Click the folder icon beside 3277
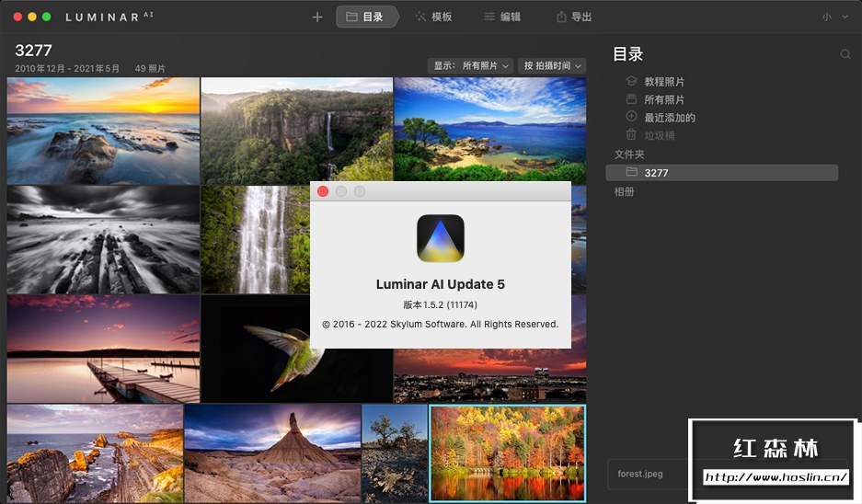This screenshot has width=862, height=504. 632,172
